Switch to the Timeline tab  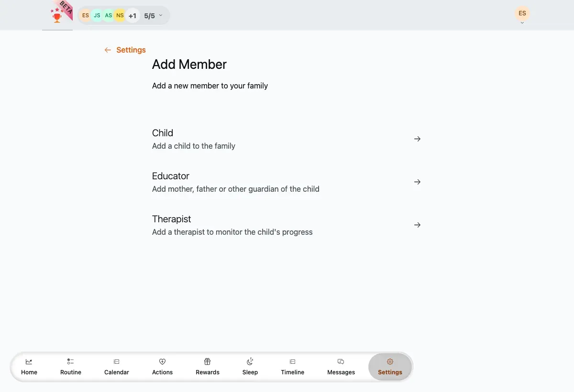pos(293,367)
